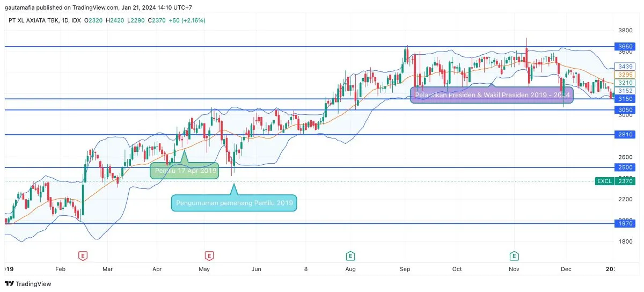Click the 2500 blue price label
The image size is (644, 292).
(625, 167)
